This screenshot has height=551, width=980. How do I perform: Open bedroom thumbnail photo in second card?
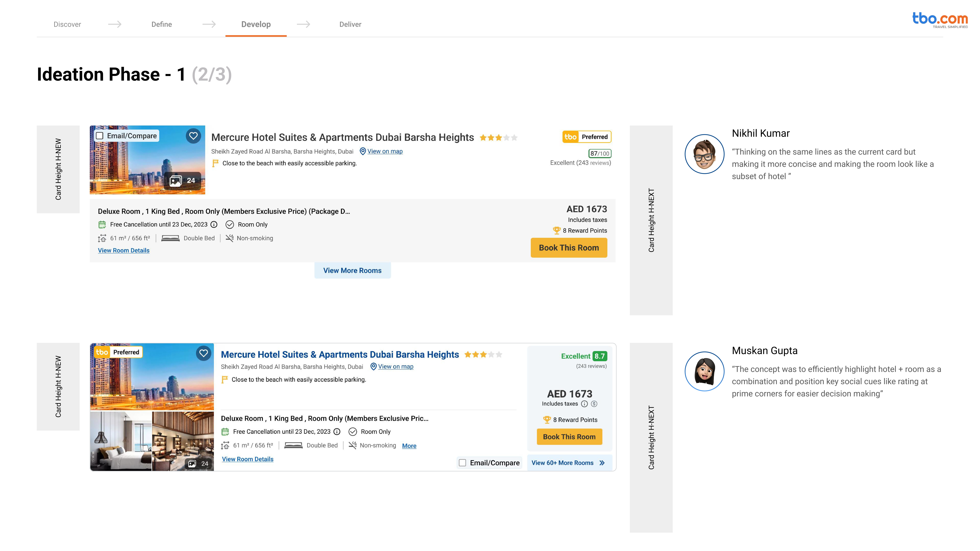[121, 441]
